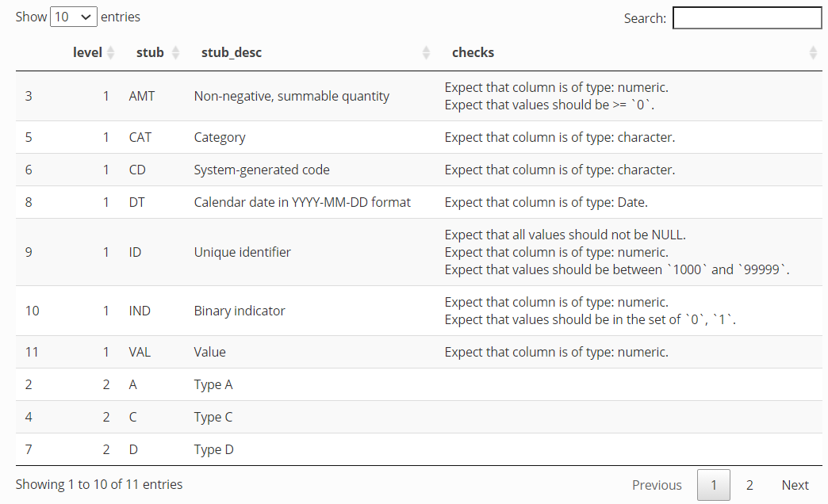Go to page 2 of table
828x504 pixels.
[749, 485]
